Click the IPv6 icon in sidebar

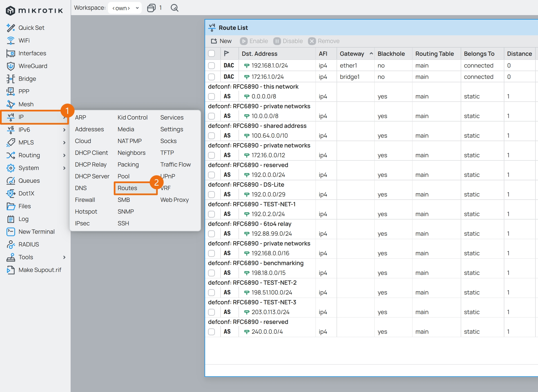(x=11, y=130)
